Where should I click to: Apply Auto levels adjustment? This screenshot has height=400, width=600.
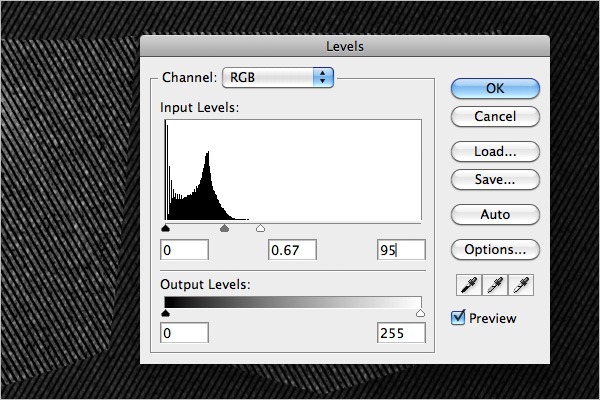495,214
